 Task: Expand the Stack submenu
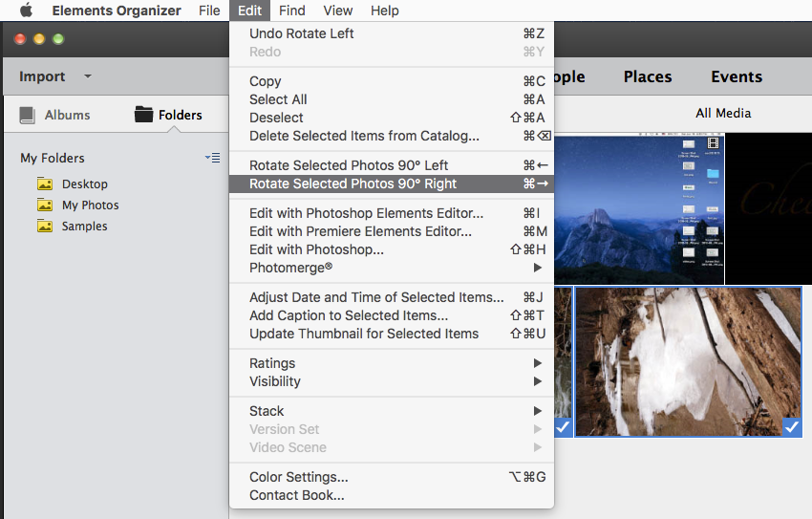[538, 411]
